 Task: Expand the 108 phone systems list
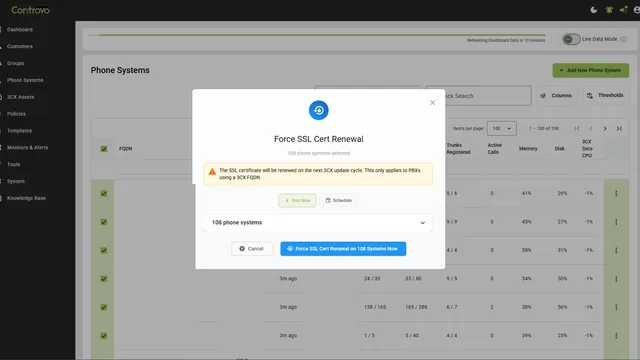click(318, 223)
